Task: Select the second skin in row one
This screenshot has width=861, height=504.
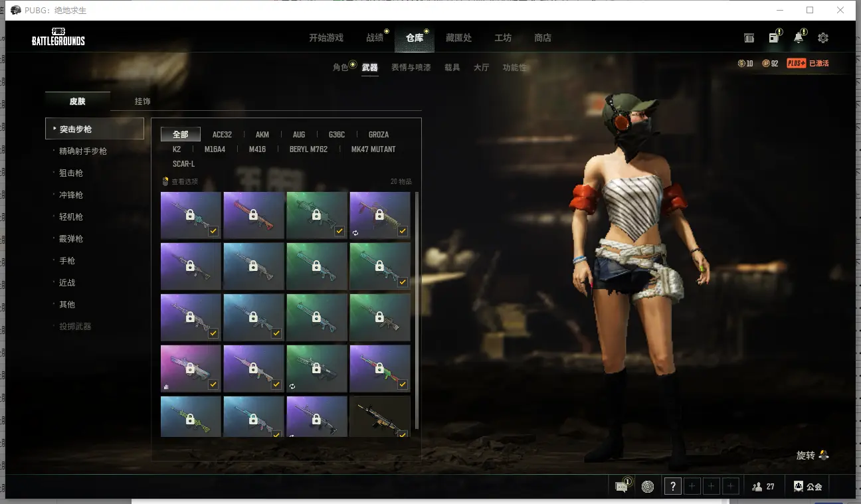Action: tap(254, 215)
